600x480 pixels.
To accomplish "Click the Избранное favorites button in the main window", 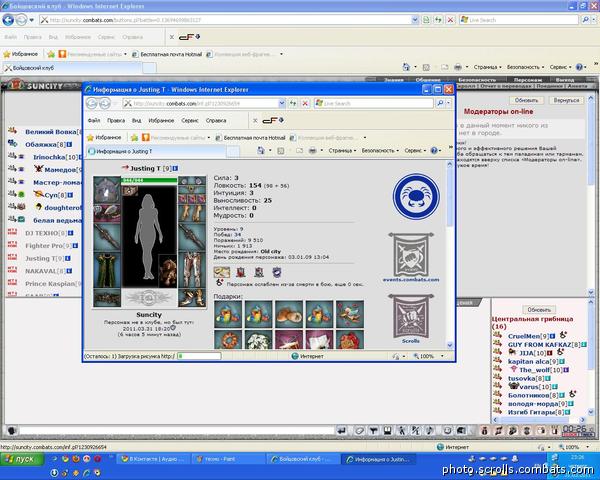I will click(x=21, y=54).
